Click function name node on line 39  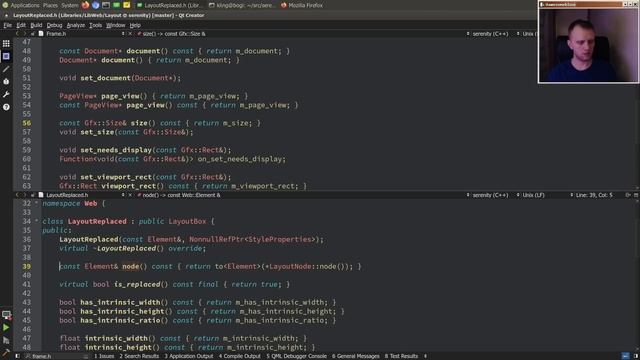coord(131,267)
